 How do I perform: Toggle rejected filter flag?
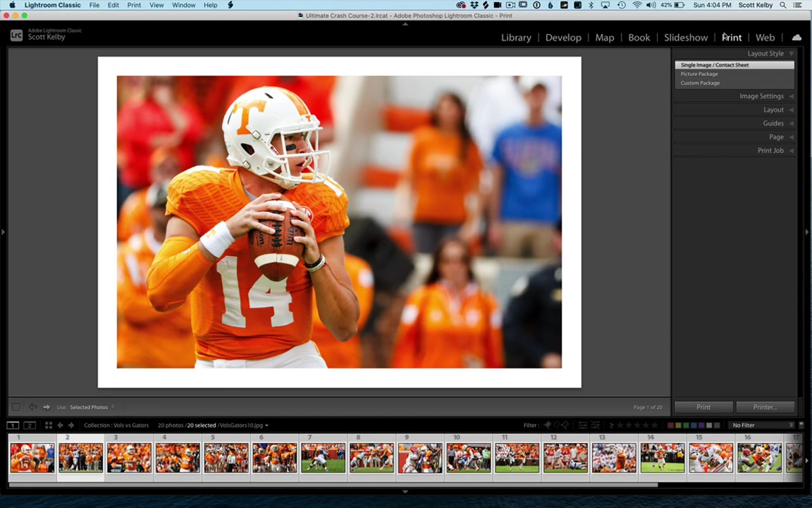tap(565, 425)
